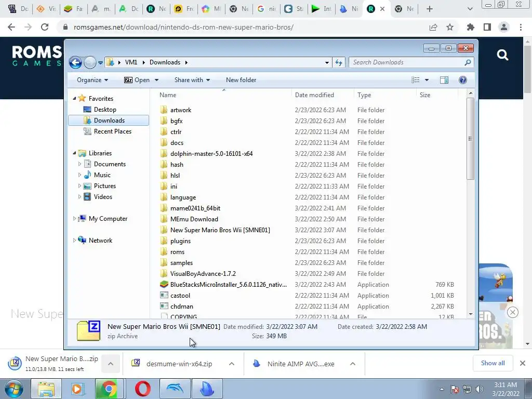Click the file list vertical scrollbar
532x399 pixels.
tap(470, 138)
